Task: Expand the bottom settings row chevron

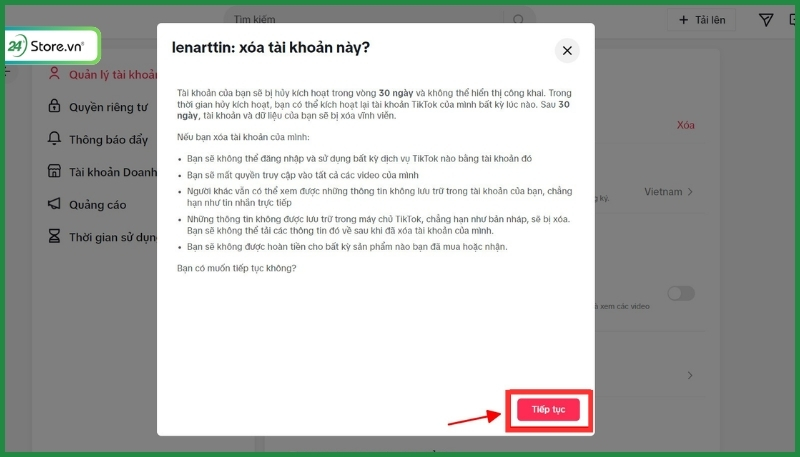Action: coord(690,375)
